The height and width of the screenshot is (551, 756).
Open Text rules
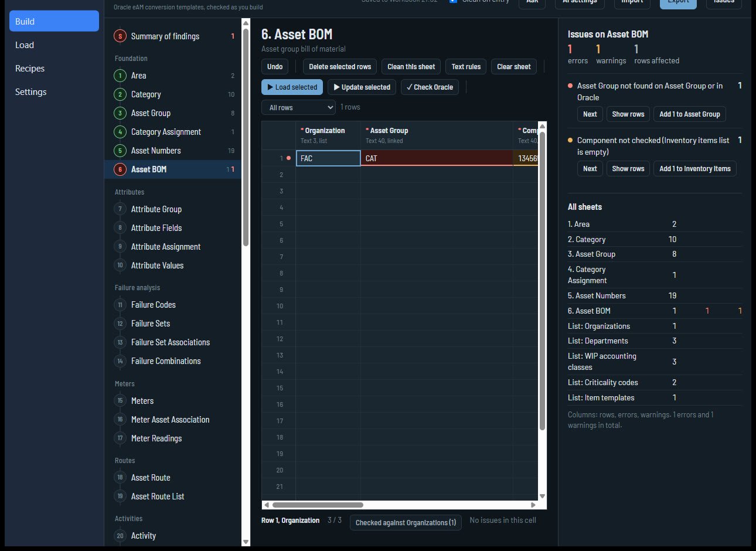click(466, 66)
